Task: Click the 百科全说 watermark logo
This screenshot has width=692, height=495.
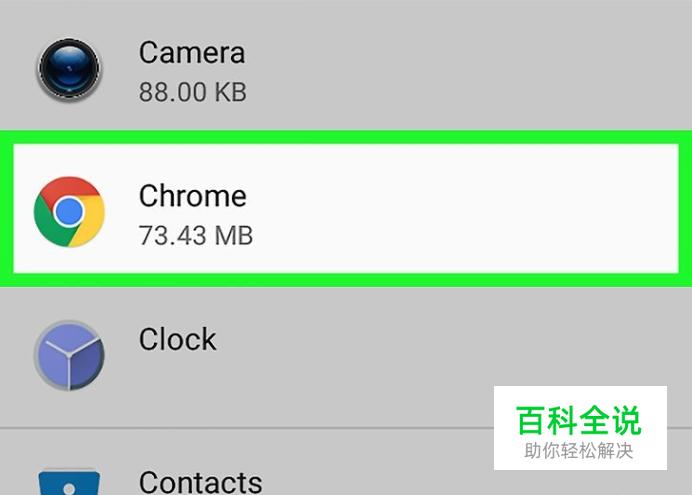Action: tap(578, 420)
